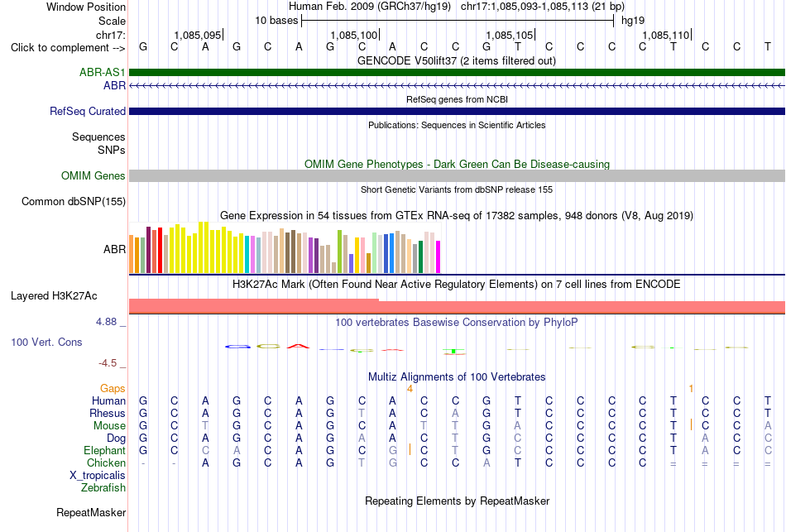
Task: Click the H3K27Ac Mark track title
Action: tap(457, 285)
